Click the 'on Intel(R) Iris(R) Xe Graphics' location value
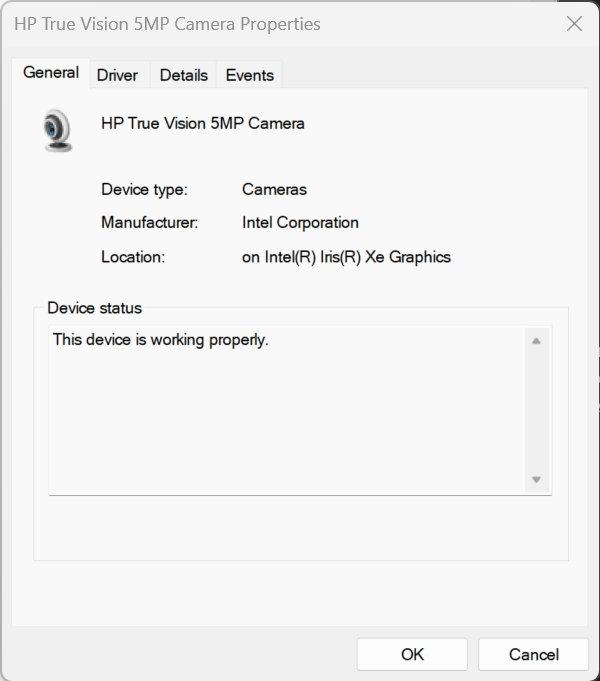This screenshot has width=600, height=681. [x=346, y=257]
